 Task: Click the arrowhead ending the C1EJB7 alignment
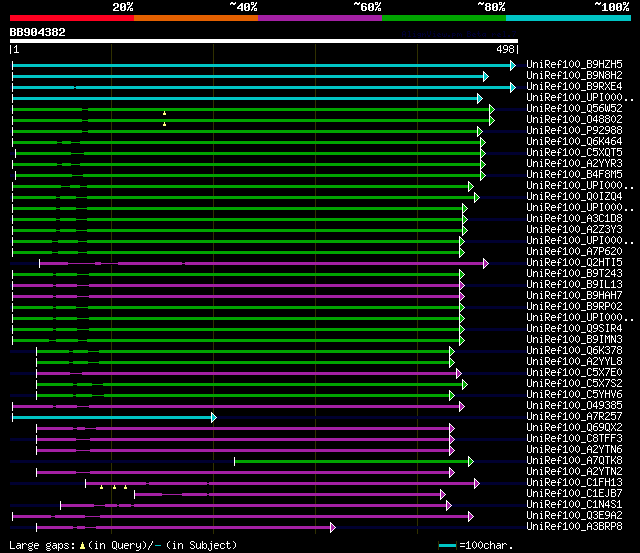[443, 495]
